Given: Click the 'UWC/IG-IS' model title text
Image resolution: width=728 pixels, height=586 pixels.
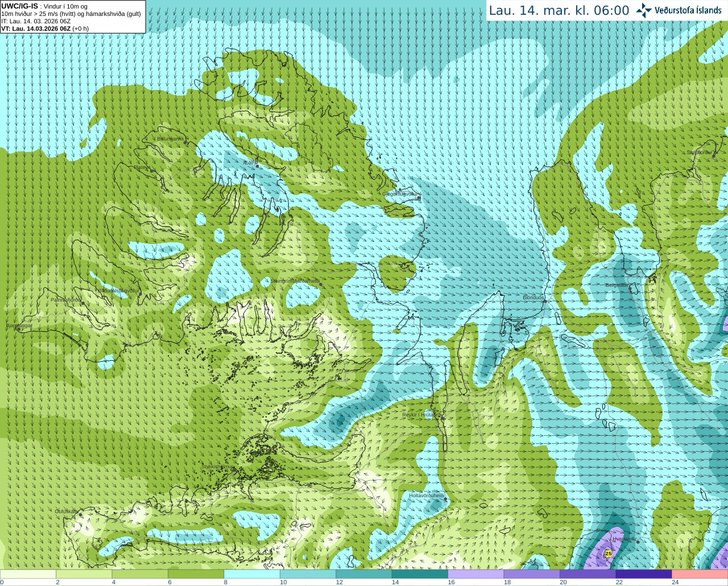Looking at the screenshot, I should [19, 6].
